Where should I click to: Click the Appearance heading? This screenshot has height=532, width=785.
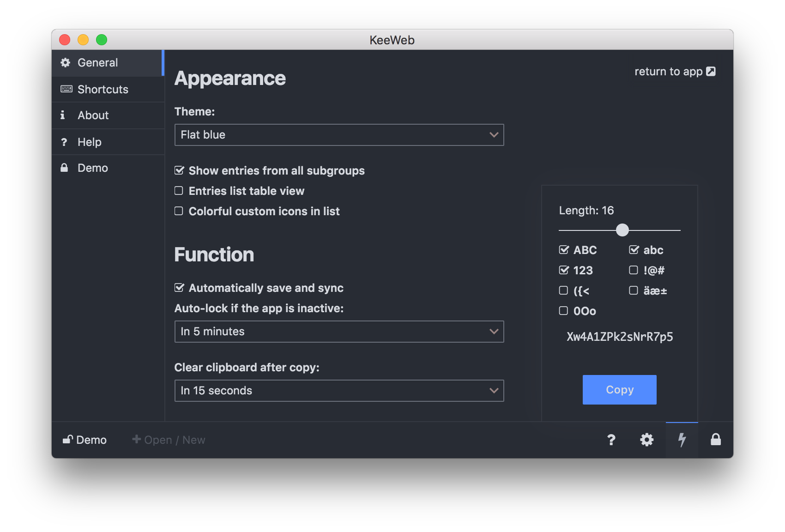230,79
